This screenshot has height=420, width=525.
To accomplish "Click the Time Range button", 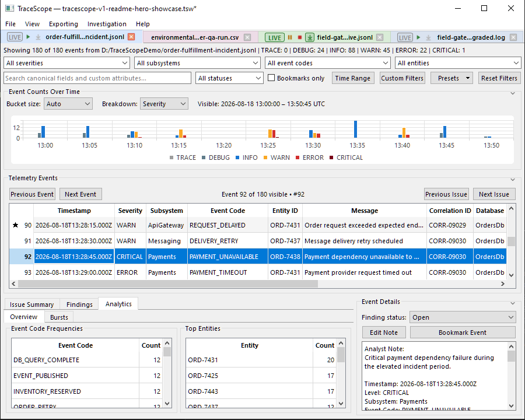I will click(352, 78).
